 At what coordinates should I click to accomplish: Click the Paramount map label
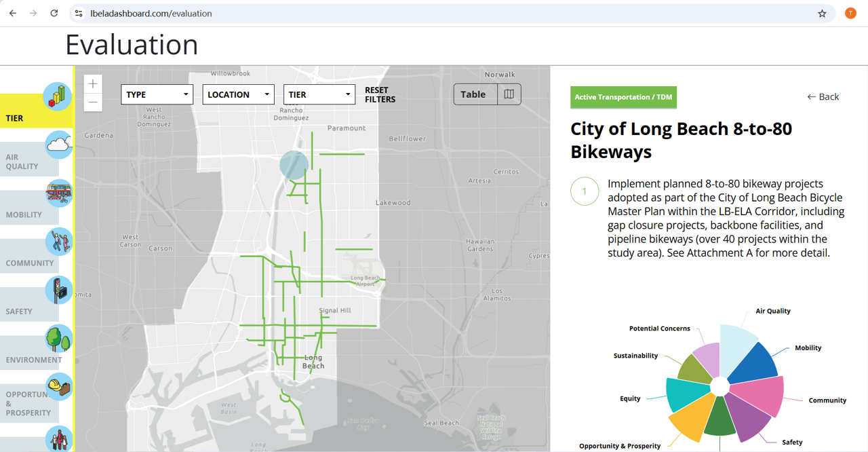coord(347,128)
